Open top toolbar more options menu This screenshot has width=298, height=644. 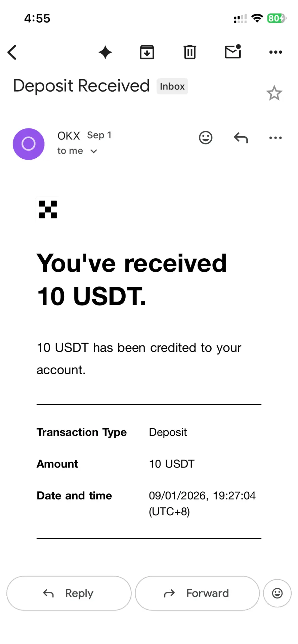click(275, 52)
